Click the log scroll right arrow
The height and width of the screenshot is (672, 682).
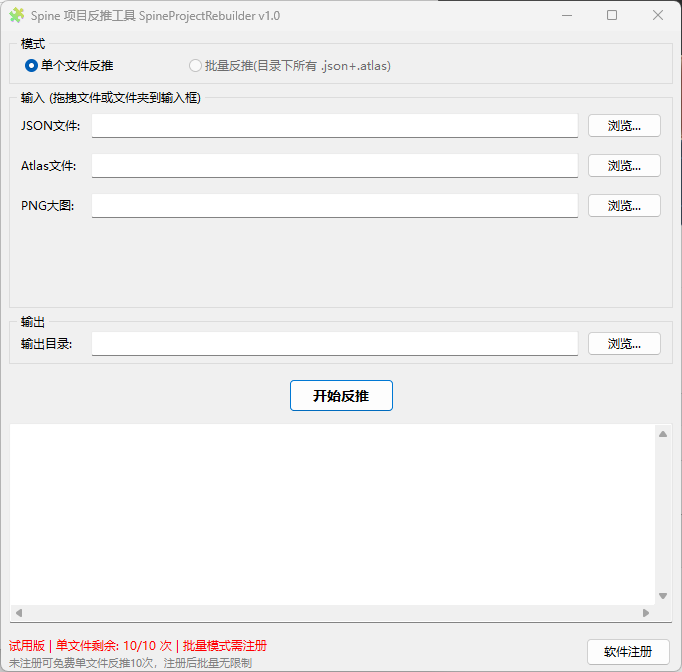click(646, 613)
